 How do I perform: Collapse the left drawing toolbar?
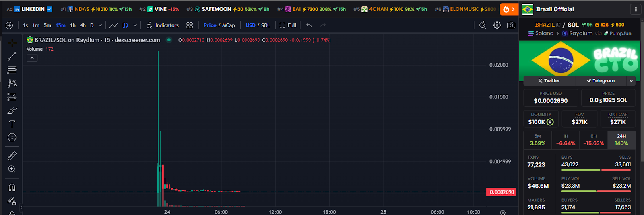pyautogui.click(x=21, y=208)
